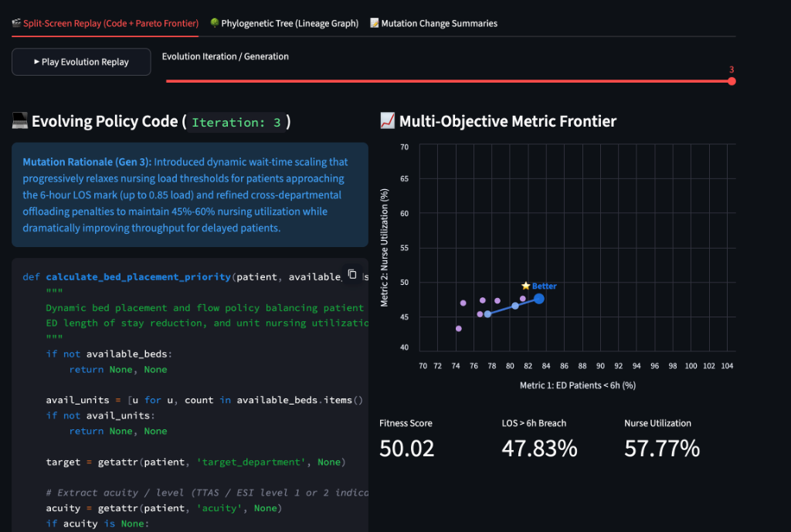791x532 pixels.
Task: Open the Mutation Change Summaries tab
Action: [x=433, y=23]
